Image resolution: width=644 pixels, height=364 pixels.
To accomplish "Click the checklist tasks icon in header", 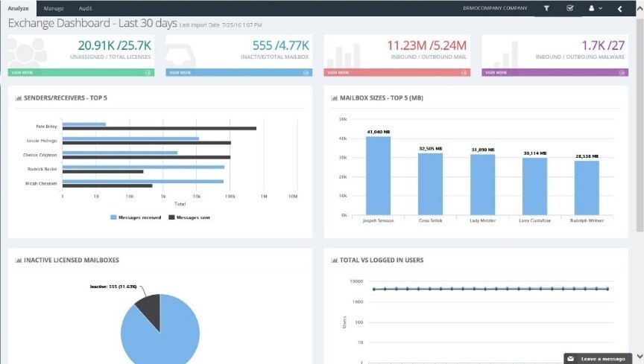I will point(569,8).
